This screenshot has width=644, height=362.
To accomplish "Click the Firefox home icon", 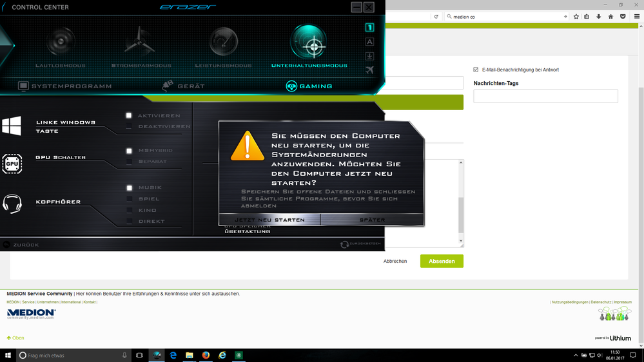I will (x=610, y=17).
